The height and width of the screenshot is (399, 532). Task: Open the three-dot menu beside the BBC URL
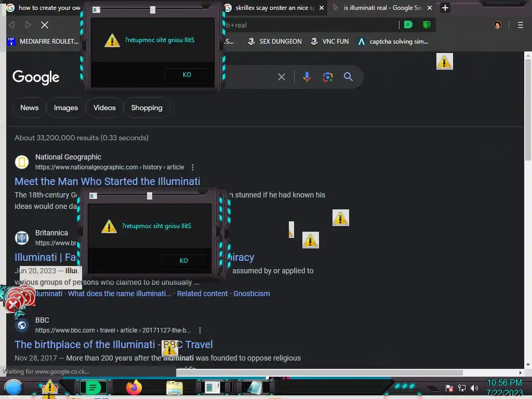(200, 330)
